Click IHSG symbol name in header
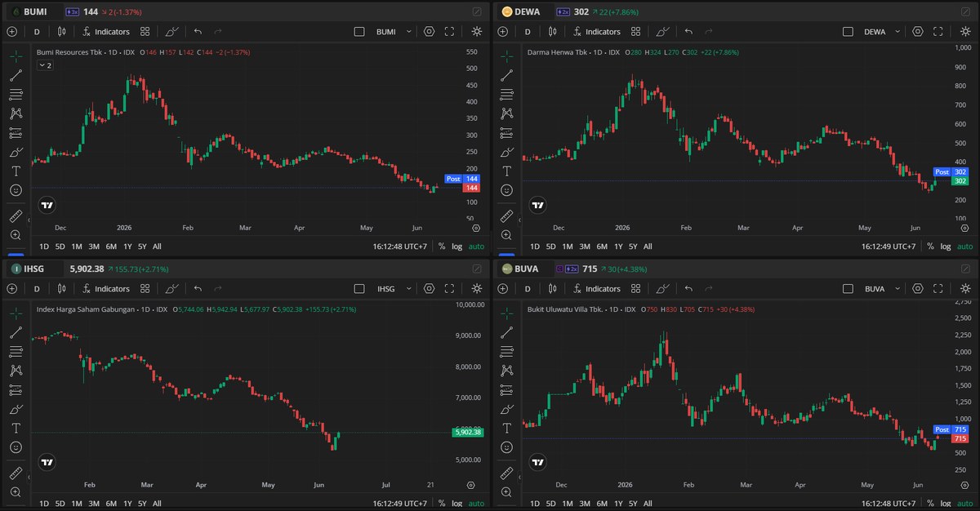This screenshot has height=511, width=980. (33, 269)
